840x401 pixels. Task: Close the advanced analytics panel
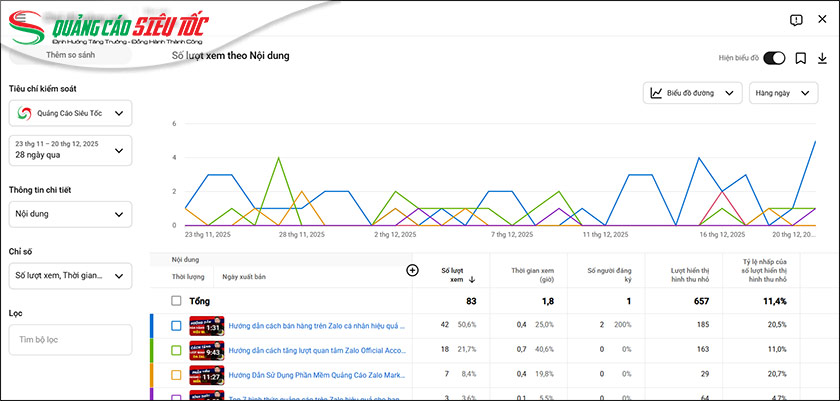[x=822, y=20]
